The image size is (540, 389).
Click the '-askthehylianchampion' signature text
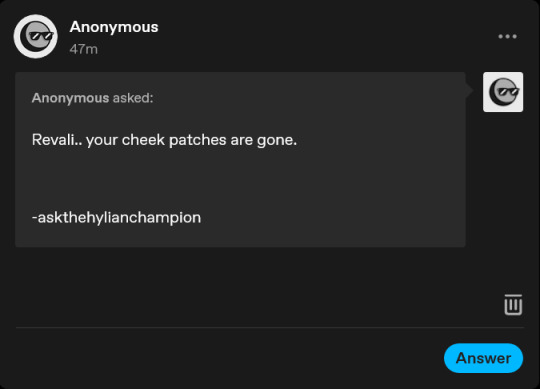[x=116, y=218]
